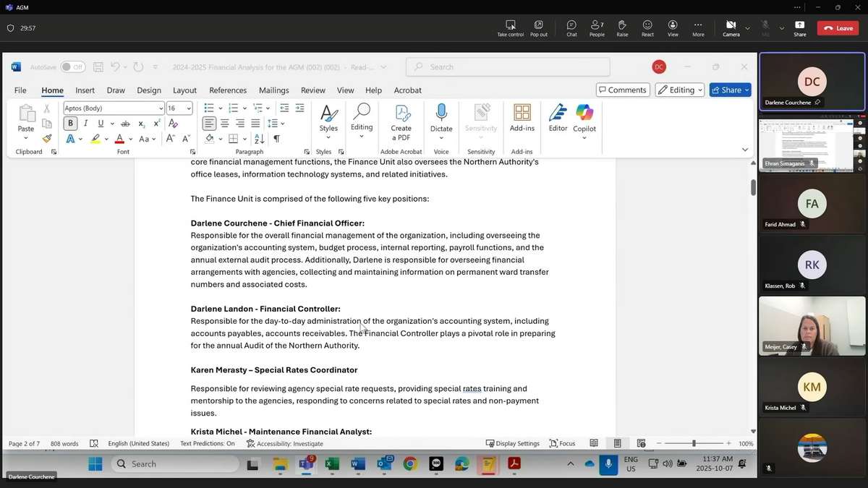The width and height of the screenshot is (868, 488).
Task: Select the Format Painter brush icon
Action: (47, 139)
